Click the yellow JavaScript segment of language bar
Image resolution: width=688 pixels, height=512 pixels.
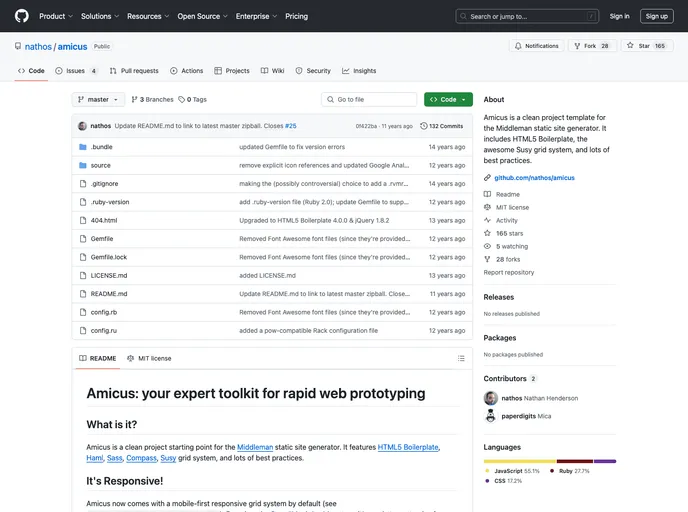(520, 461)
